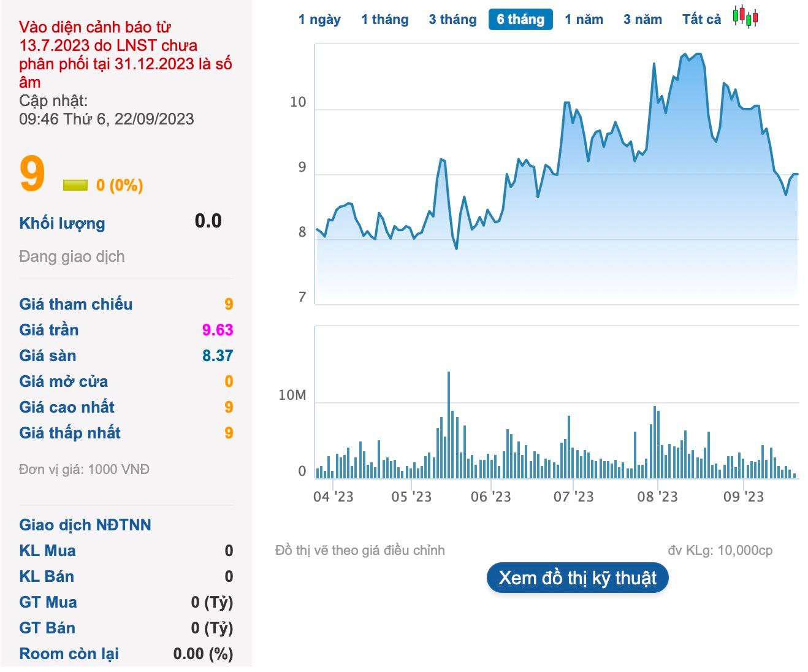Click the 'GT Bán' label
The image size is (808, 672).
click(47, 628)
